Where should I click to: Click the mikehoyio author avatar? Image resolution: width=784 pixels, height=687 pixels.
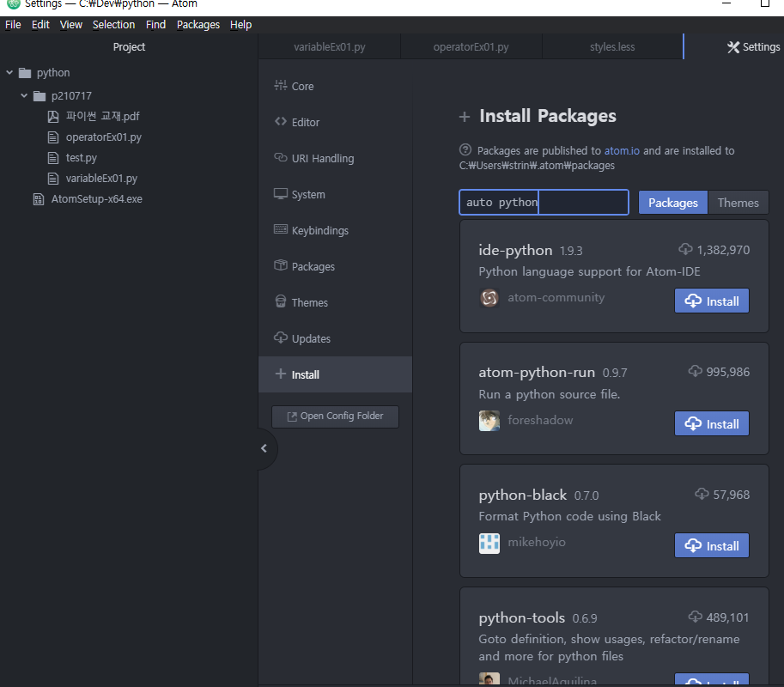489,543
